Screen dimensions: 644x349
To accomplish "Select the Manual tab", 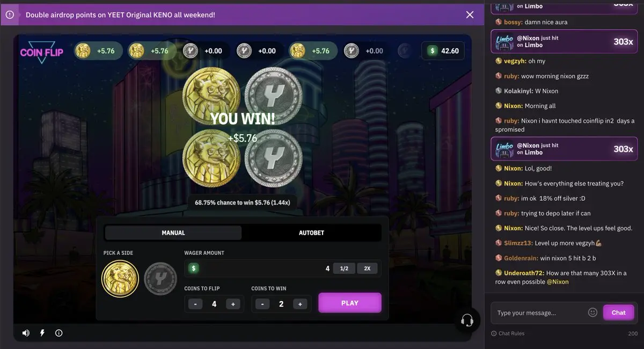I will click(x=173, y=232).
